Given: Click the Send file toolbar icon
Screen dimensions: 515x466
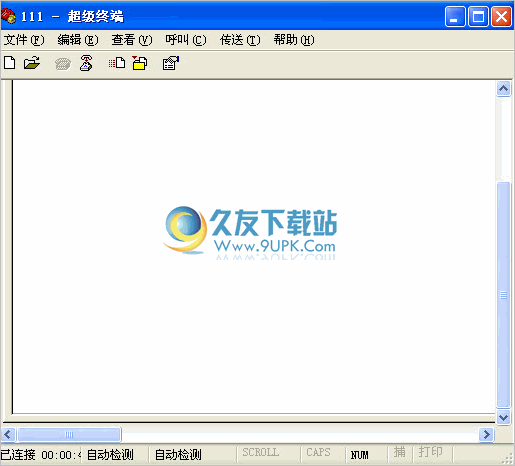Looking at the screenshot, I should click(117, 63).
